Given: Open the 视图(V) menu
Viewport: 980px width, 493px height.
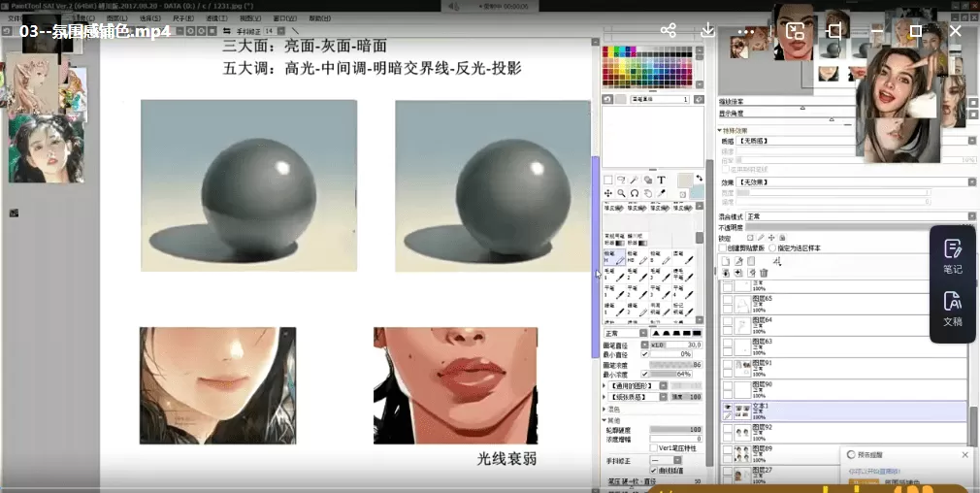Looking at the screenshot, I should (x=250, y=18).
